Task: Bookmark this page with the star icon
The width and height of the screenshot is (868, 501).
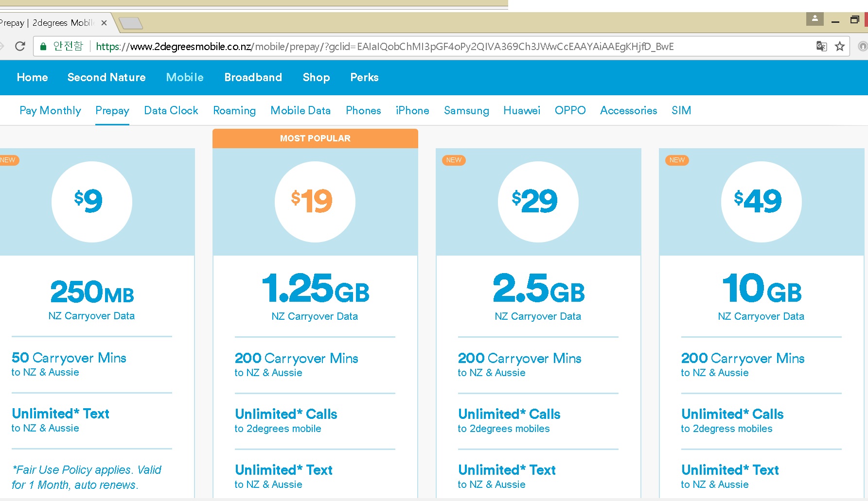Action: click(840, 47)
